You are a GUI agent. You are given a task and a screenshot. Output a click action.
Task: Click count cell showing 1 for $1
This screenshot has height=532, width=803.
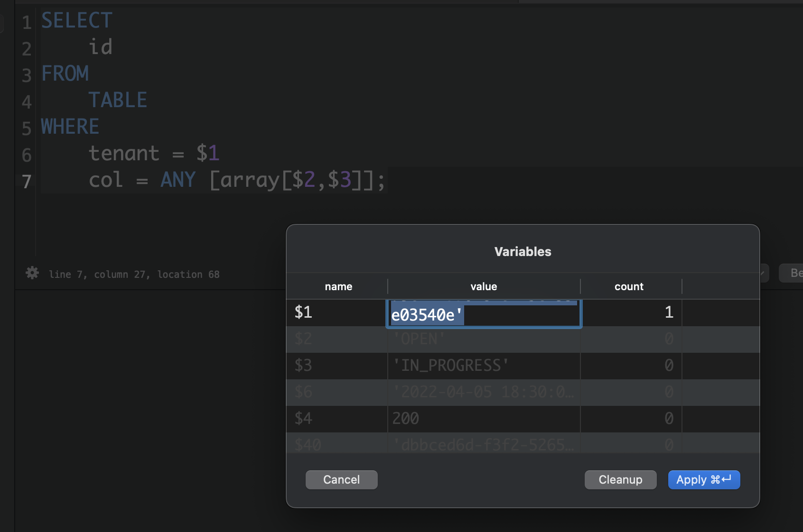631,312
